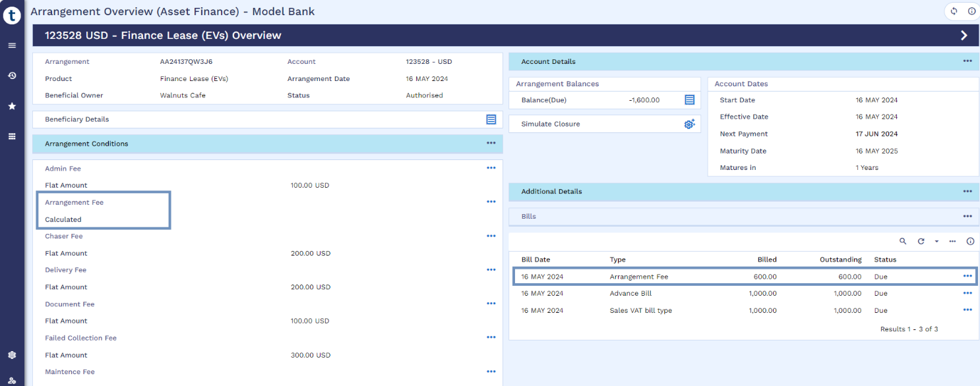980x386 pixels.
Task: Open Chaser Fee more options
Action: point(491,236)
